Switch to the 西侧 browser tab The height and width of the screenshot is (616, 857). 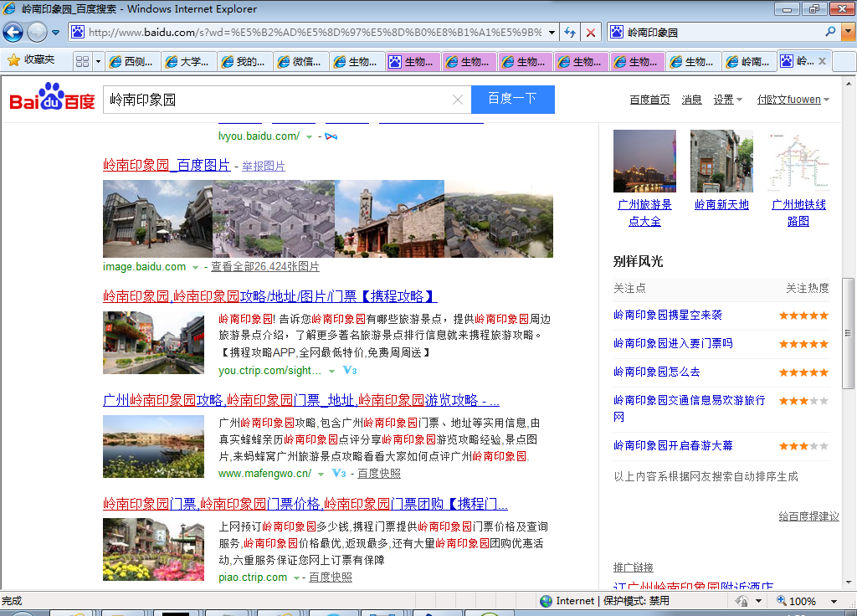(x=130, y=61)
